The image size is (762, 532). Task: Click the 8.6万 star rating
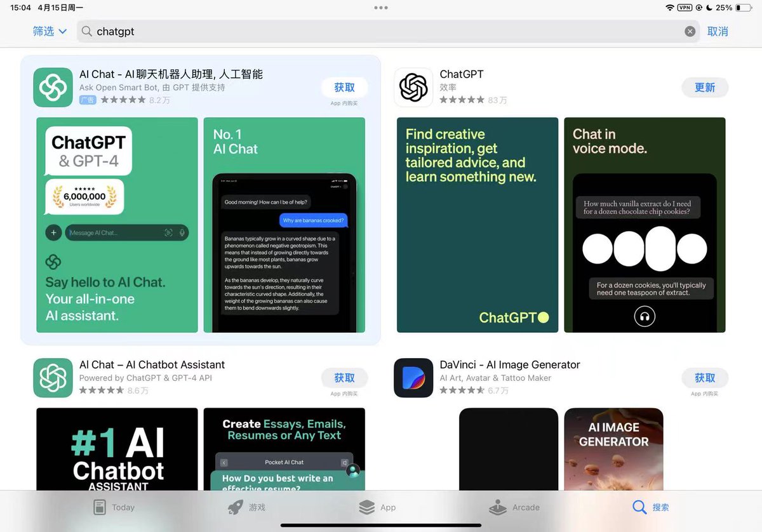(x=114, y=390)
